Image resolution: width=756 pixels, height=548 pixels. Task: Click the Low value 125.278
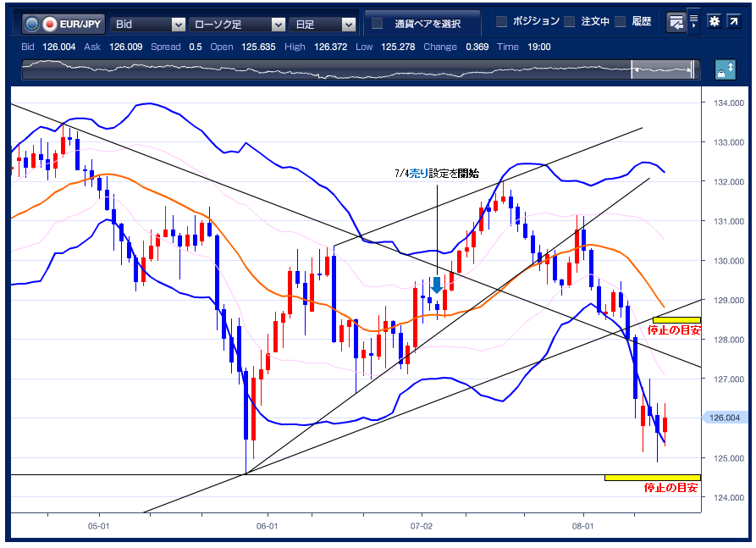coord(398,47)
